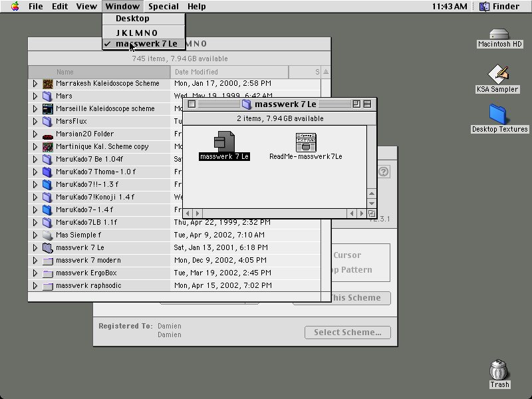Screen dimensions: 532x399
Task: Click the masswerk 7 Le list row icon
Action: pos(48,248)
